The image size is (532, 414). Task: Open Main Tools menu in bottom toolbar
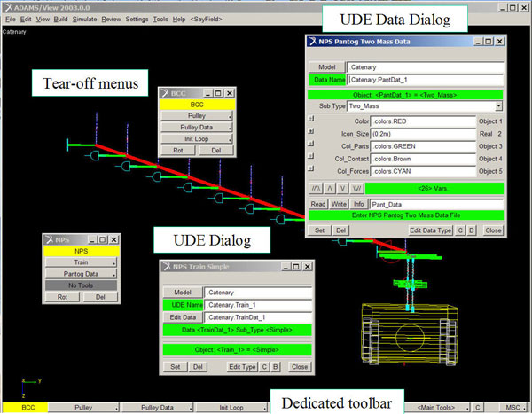point(438,408)
